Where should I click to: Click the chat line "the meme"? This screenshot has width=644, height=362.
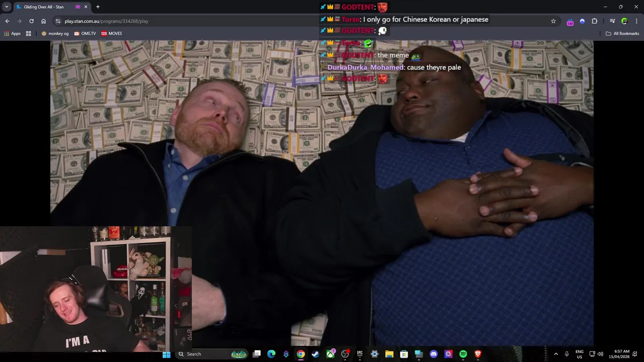point(393,55)
